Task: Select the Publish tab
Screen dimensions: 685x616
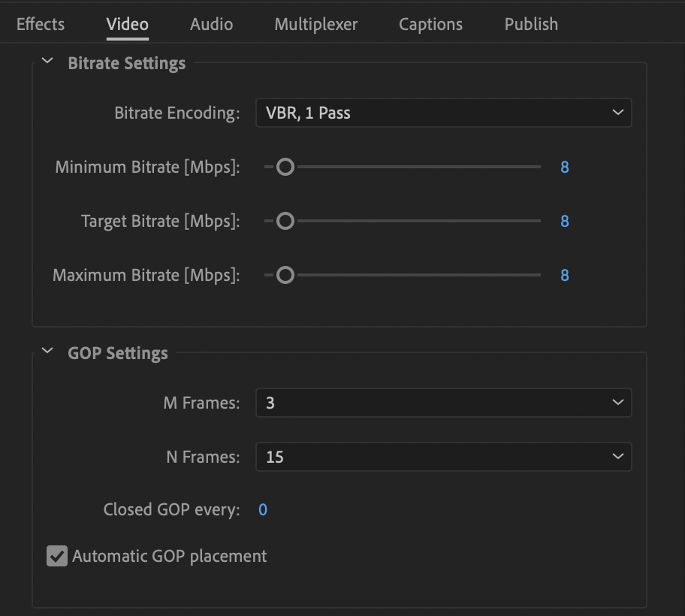Action: (x=531, y=24)
